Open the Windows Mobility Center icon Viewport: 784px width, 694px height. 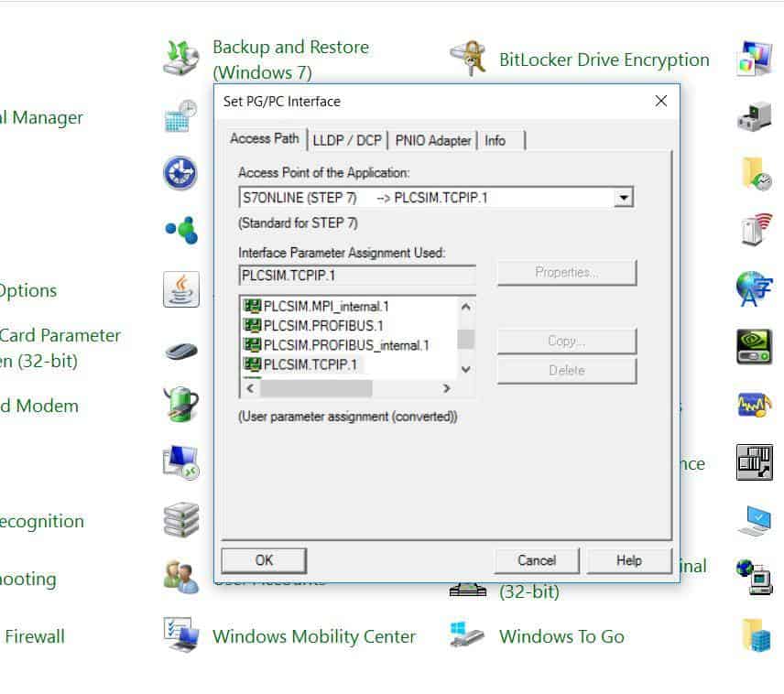180,634
